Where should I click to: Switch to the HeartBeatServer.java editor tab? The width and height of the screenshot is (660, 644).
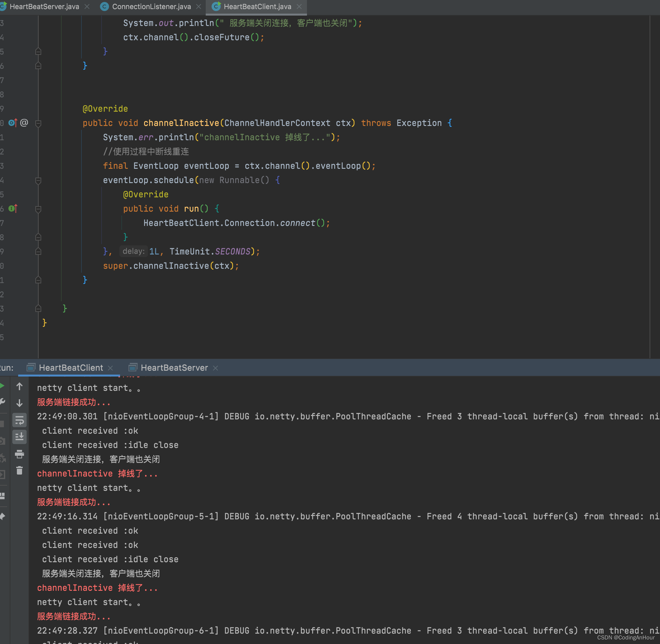click(44, 6)
